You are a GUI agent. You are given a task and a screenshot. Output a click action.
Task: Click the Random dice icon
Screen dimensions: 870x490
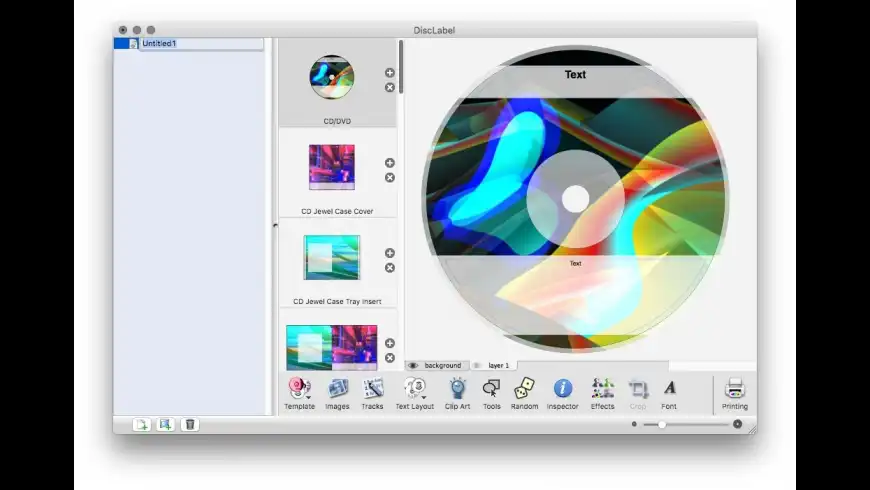[524, 388]
